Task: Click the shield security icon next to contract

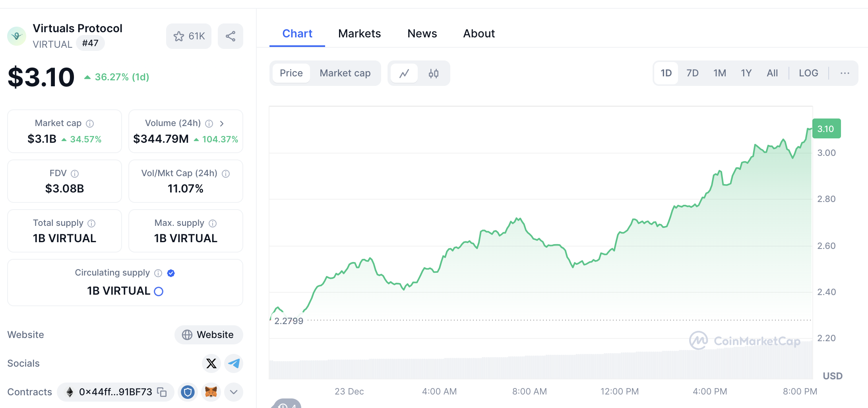Action: point(188,392)
